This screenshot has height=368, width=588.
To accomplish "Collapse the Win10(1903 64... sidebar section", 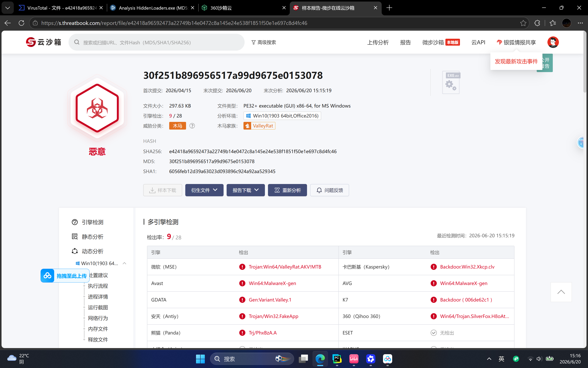I will 124,263.
